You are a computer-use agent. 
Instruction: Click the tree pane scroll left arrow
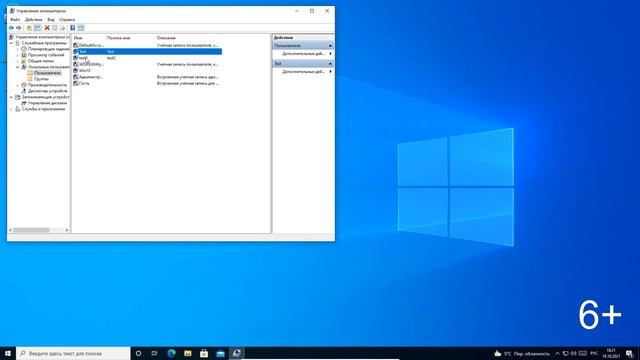point(10,230)
